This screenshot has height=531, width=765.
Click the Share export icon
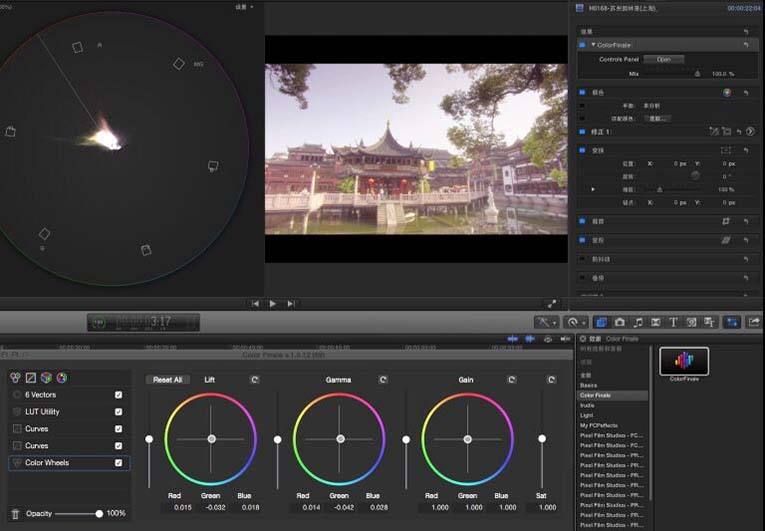754,322
